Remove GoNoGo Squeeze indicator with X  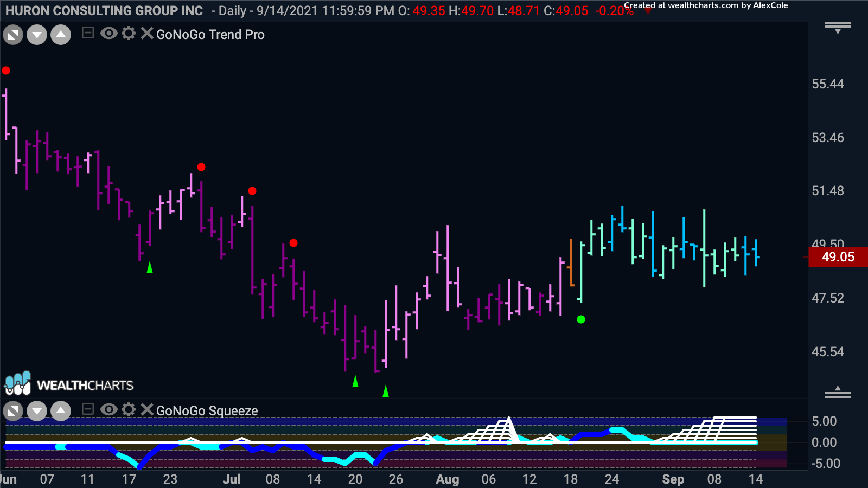click(x=146, y=409)
